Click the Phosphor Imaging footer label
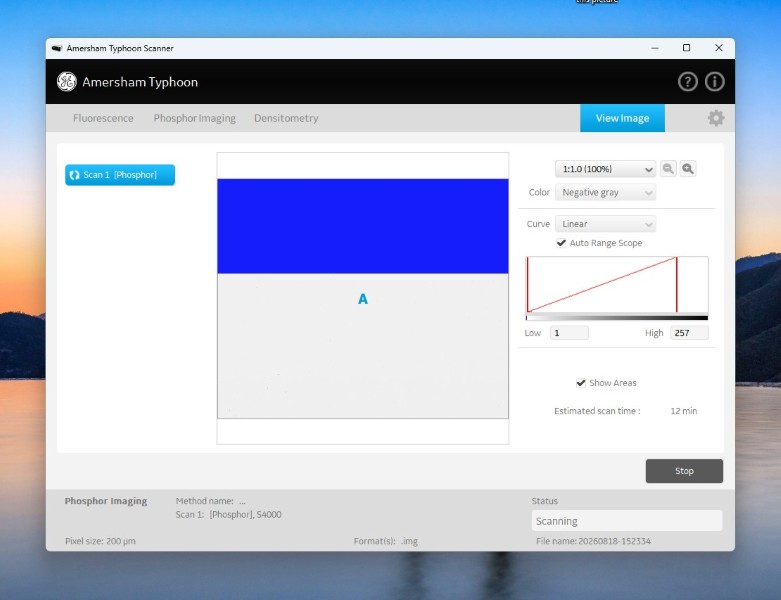This screenshot has width=781, height=600. [x=106, y=501]
